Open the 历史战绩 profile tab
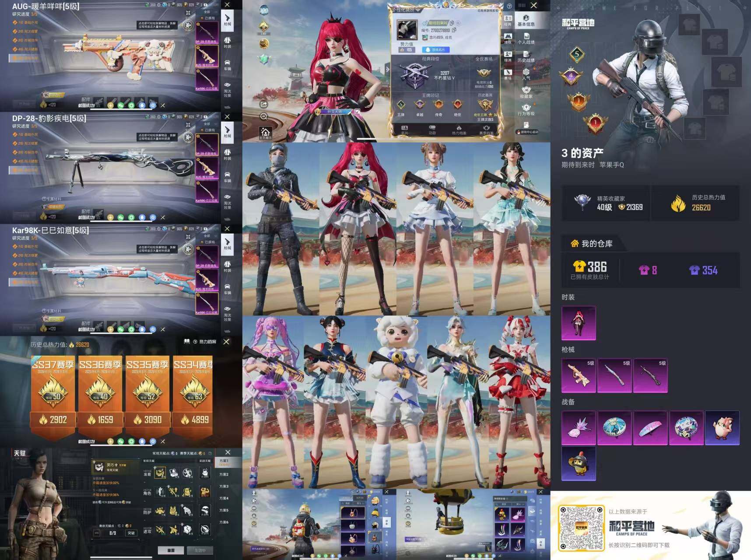751x560 pixels. click(526, 56)
